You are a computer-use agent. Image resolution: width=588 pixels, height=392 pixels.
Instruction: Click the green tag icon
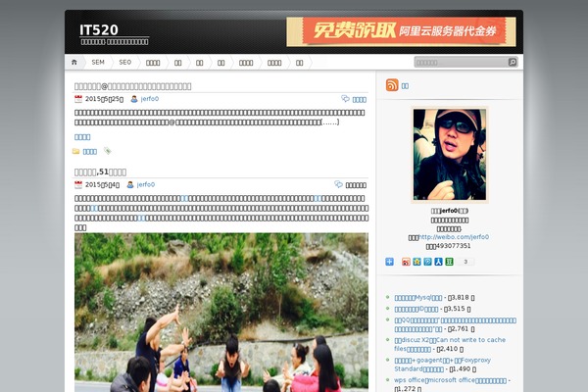click(x=107, y=151)
